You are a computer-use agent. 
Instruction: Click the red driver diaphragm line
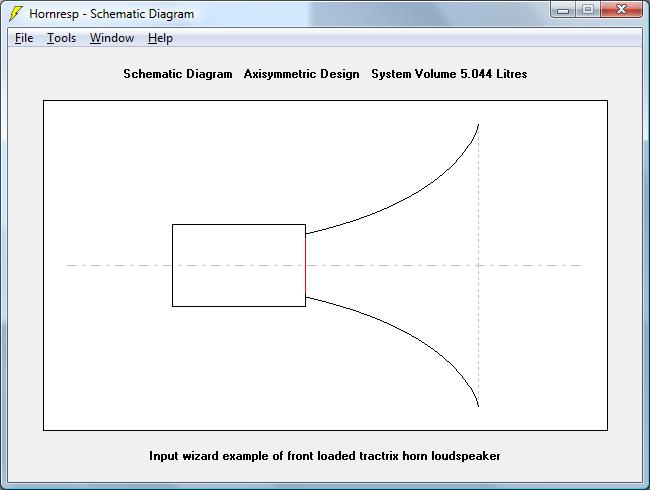(306, 265)
